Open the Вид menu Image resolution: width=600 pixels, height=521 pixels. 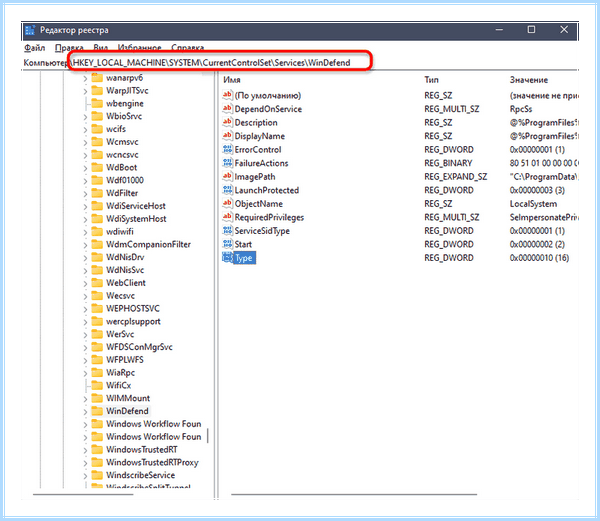click(101, 48)
